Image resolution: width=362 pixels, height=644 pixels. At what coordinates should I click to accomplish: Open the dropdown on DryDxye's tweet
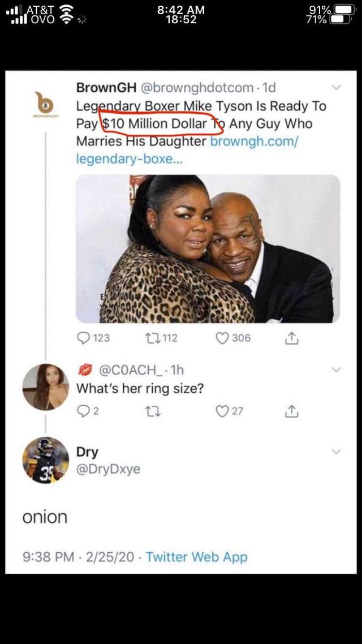[337, 452]
